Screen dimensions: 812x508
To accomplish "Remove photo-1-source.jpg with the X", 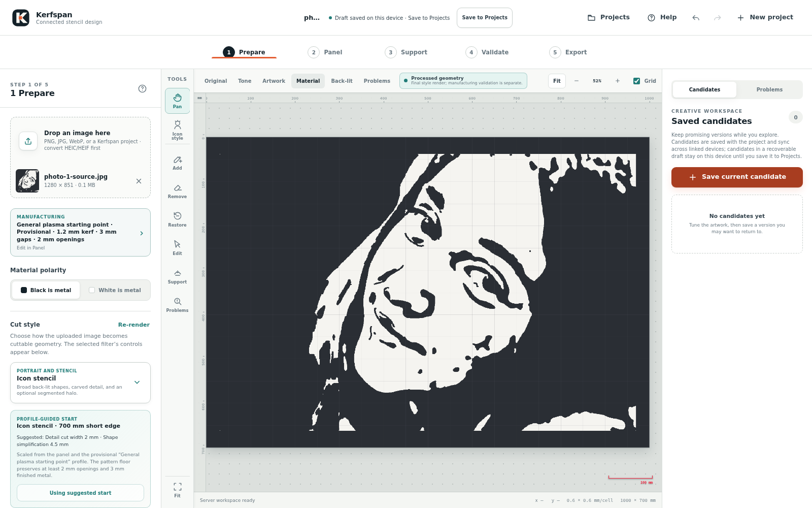I will pyautogui.click(x=139, y=181).
